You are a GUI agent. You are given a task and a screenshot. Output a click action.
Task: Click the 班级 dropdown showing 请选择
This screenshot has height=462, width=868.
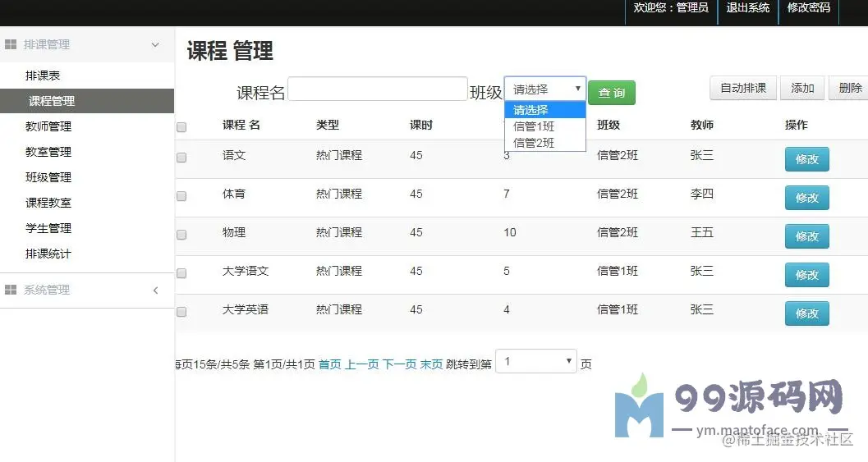click(x=545, y=89)
